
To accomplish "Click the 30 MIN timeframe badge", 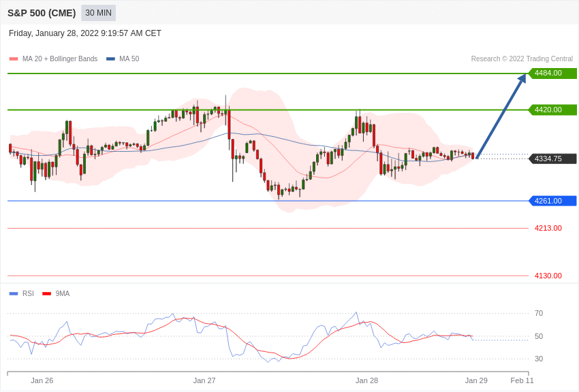I will [98, 13].
